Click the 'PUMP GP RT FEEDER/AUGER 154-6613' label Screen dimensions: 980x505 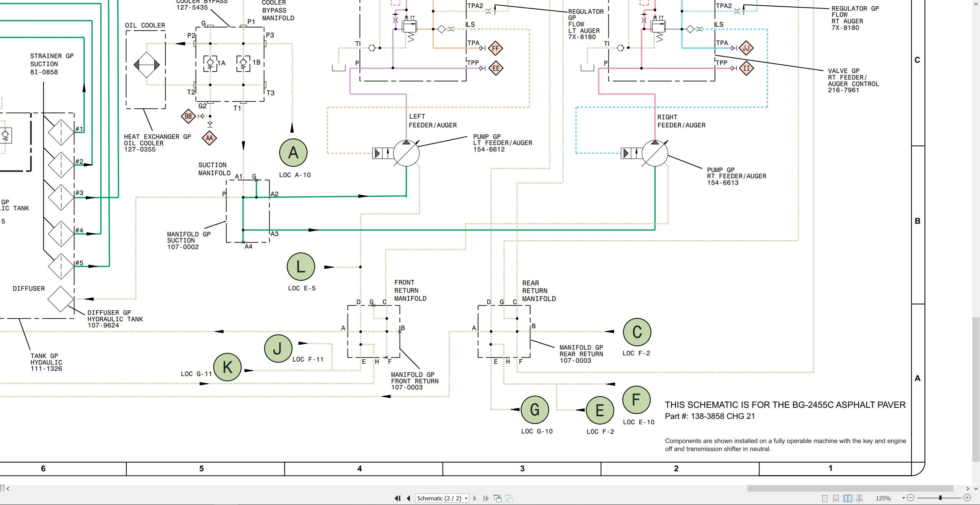point(737,176)
